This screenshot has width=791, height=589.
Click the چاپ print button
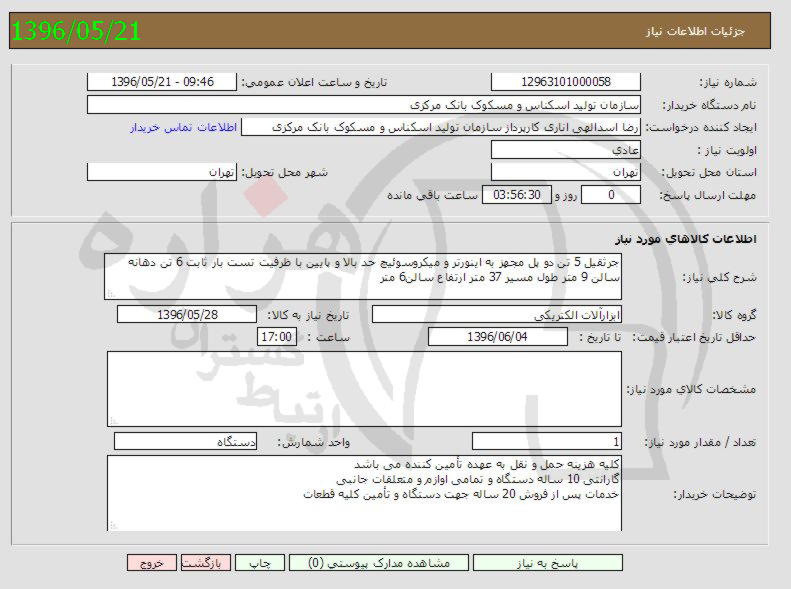click(x=260, y=563)
